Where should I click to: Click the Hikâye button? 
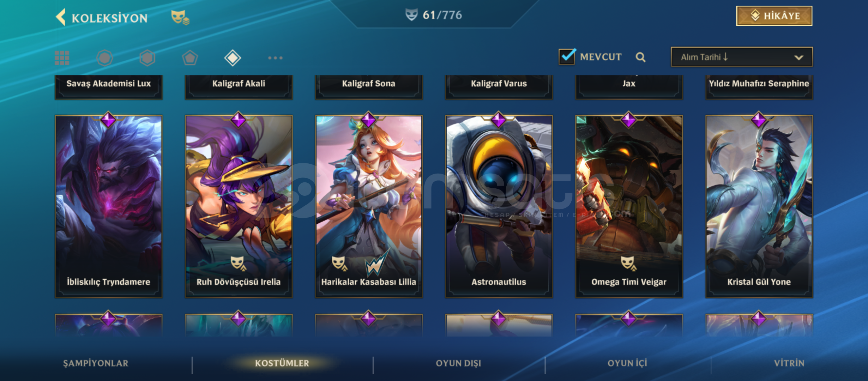point(774,16)
